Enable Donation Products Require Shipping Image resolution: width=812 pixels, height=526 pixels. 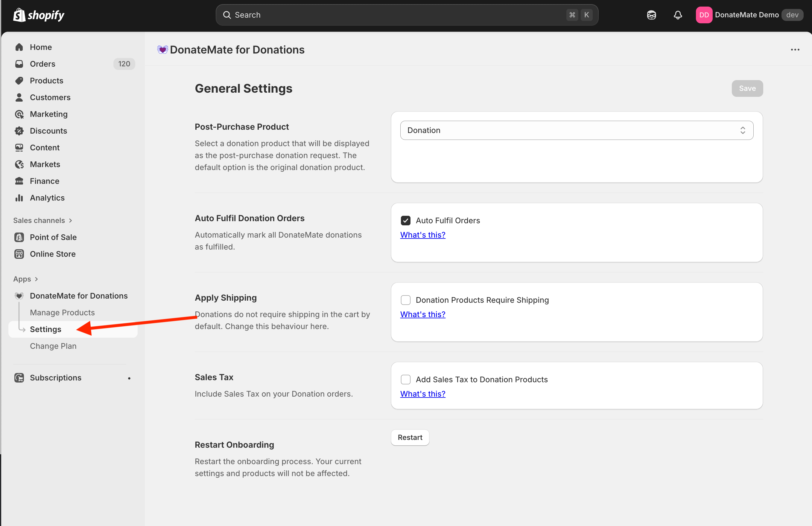click(x=405, y=300)
